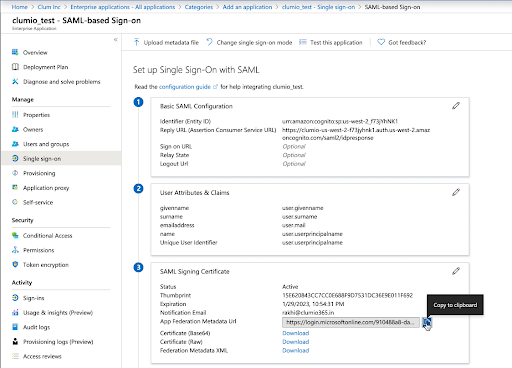The width and height of the screenshot is (512, 368).
Task: Edit SAML Signing Certificate pencil icon
Action: [x=456, y=271]
